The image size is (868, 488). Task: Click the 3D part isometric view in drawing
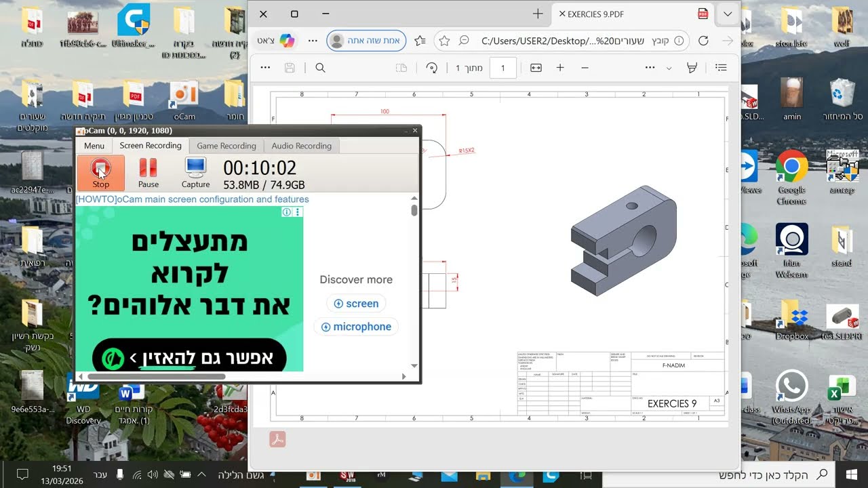pos(623,239)
